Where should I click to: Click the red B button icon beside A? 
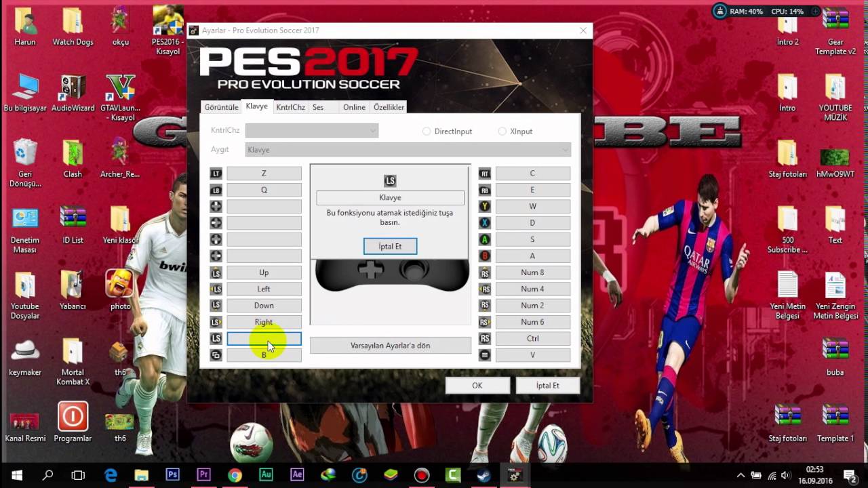tap(485, 256)
